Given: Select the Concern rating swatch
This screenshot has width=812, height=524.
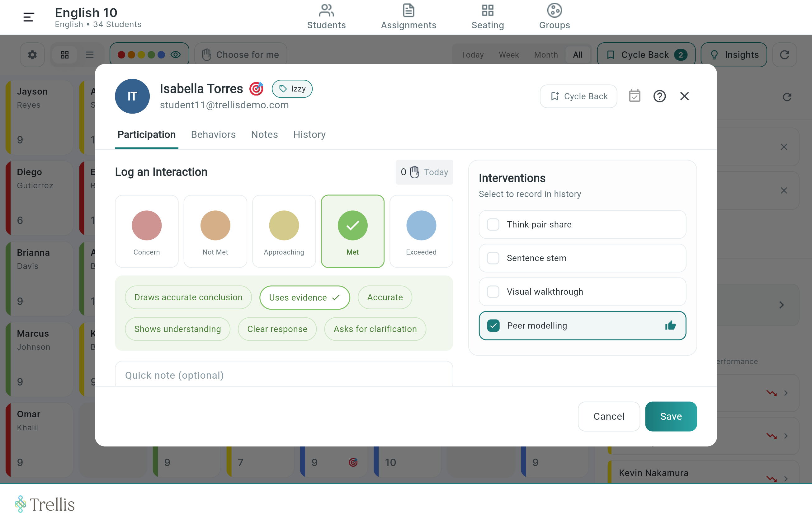Looking at the screenshot, I should tap(146, 232).
